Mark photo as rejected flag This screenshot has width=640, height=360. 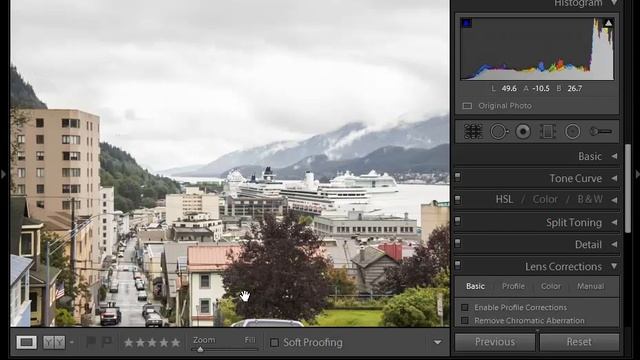click(107, 342)
